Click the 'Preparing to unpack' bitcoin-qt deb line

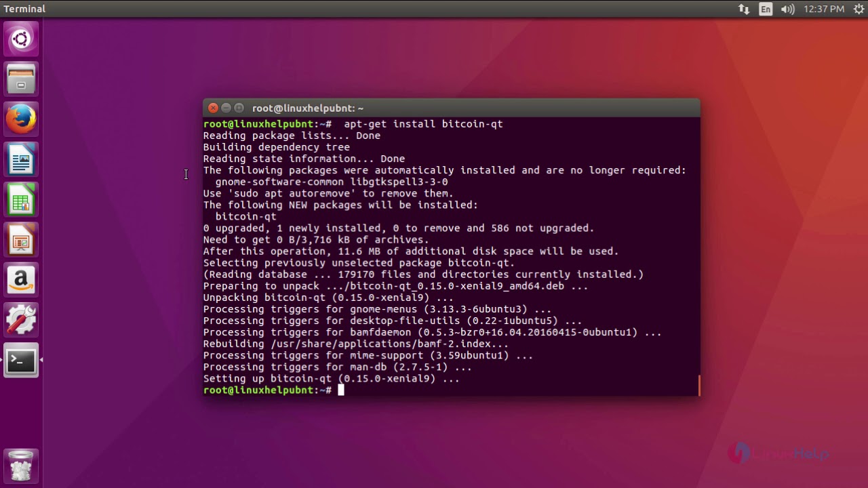coord(395,285)
